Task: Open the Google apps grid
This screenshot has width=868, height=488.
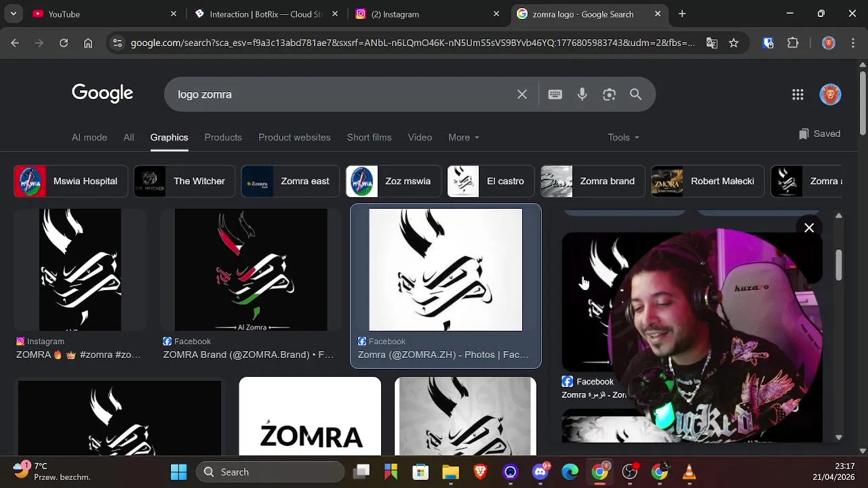Action: point(797,94)
